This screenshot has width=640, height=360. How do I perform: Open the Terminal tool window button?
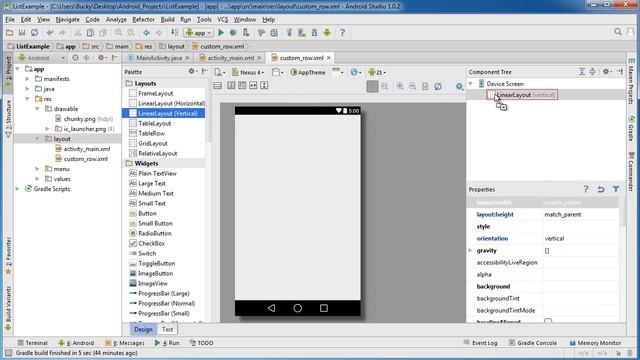(x=33, y=343)
